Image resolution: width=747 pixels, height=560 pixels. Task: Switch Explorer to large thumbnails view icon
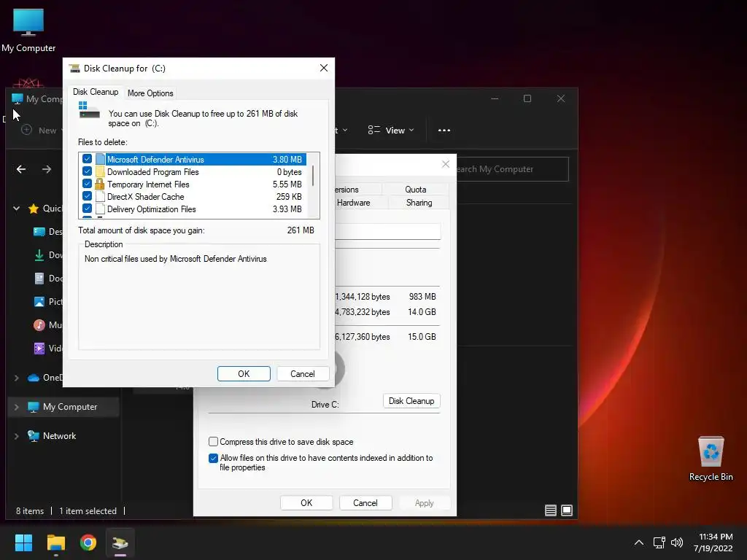click(567, 510)
